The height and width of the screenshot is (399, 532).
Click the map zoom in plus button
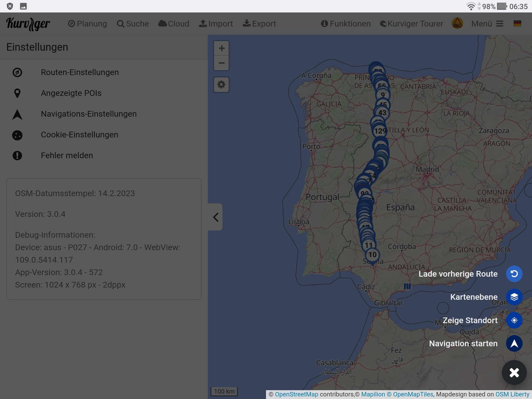click(221, 48)
